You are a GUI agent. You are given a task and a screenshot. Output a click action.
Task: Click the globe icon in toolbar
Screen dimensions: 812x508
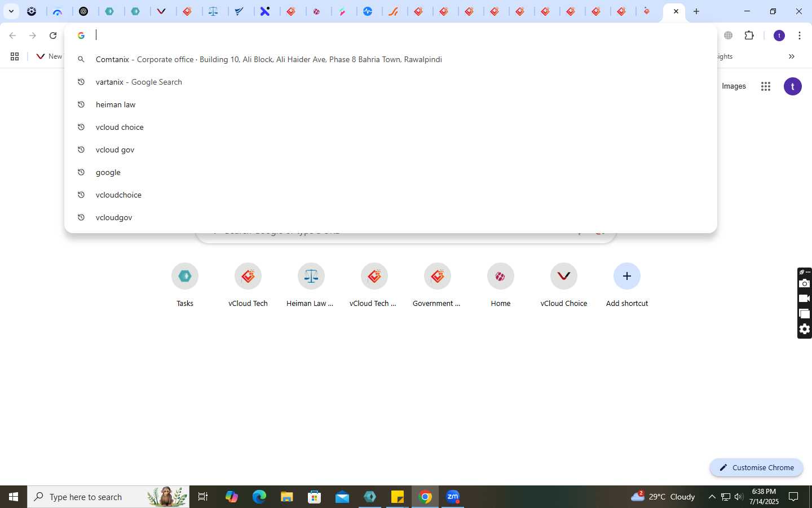tap(729, 36)
